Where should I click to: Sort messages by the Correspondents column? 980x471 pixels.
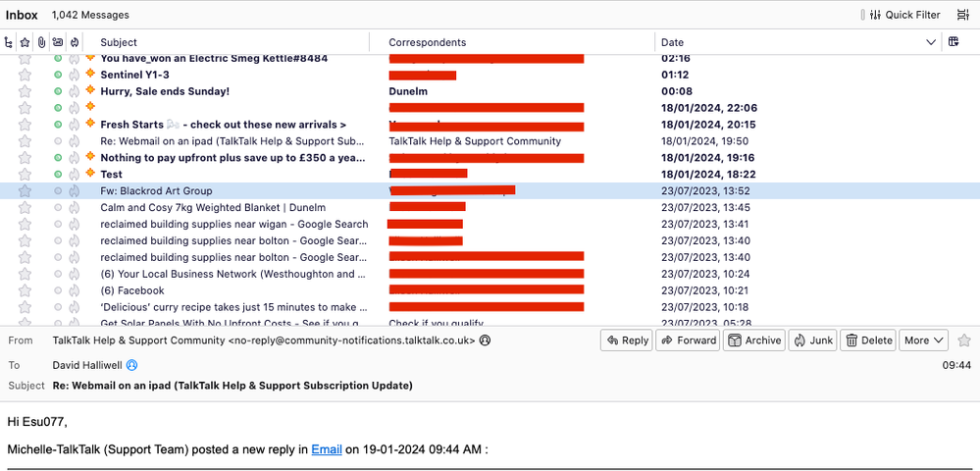point(428,42)
